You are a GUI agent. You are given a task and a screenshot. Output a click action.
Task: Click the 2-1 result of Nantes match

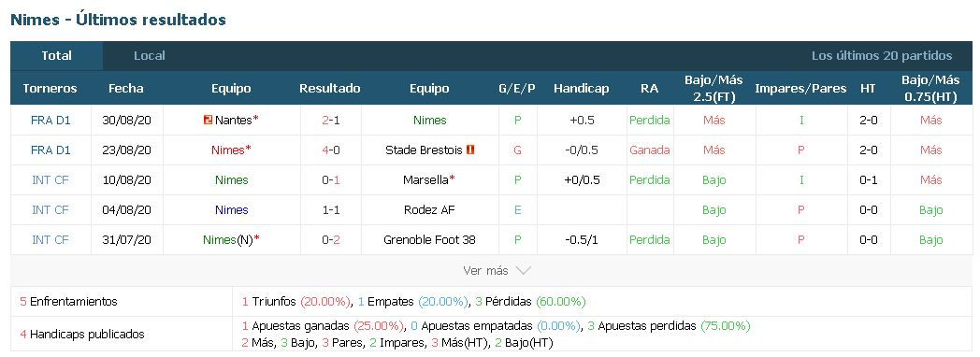click(330, 120)
